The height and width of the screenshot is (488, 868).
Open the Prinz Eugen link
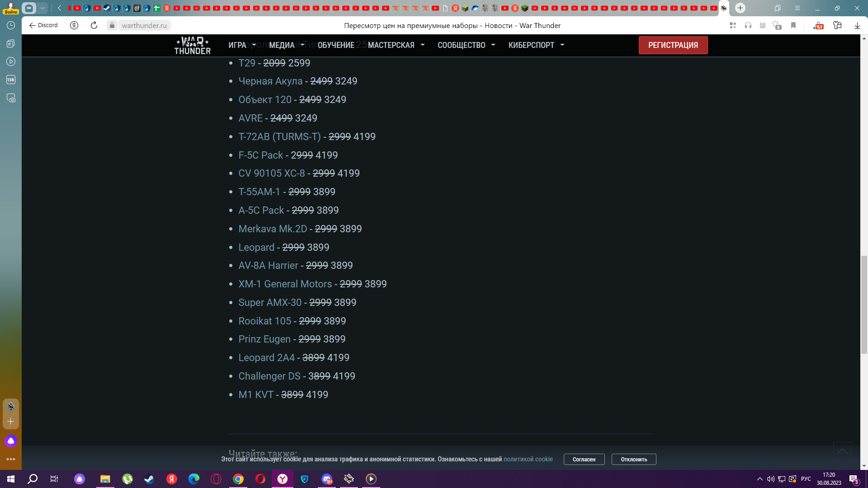coord(264,339)
